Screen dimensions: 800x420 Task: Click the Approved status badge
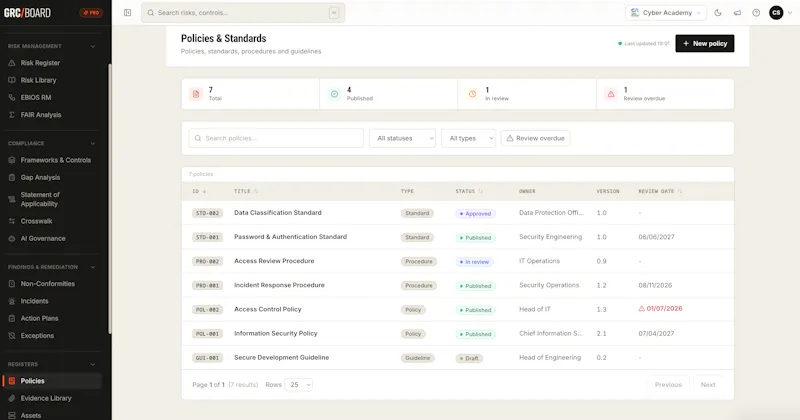point(475,214)
